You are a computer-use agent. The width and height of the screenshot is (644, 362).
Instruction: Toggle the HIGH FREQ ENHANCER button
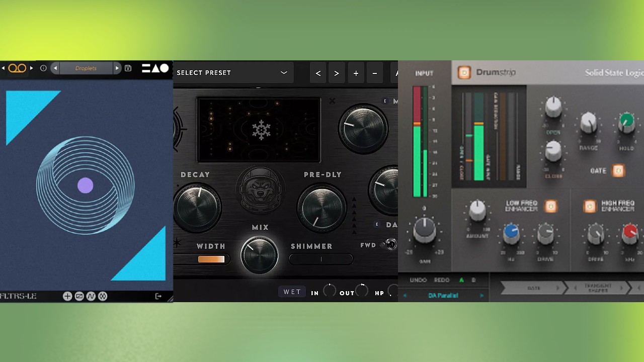click(590, 206)
